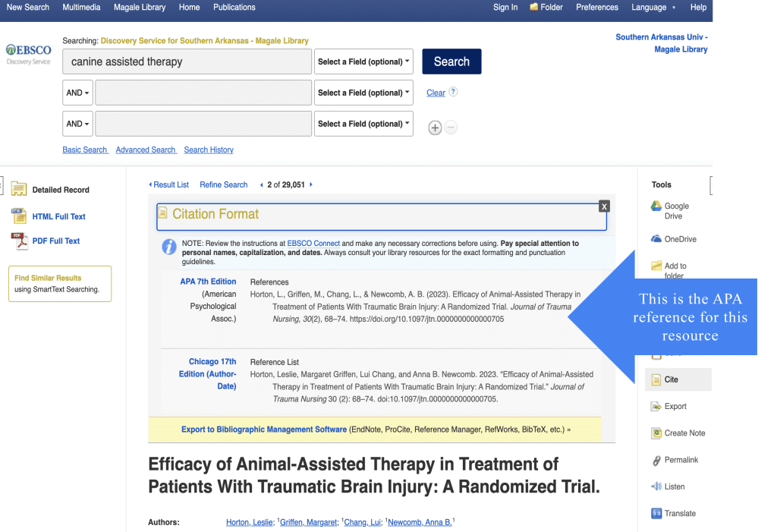Viewport: 777px width, 532px height.
Task: Open the Magale Library menu item
Action: 140,8
